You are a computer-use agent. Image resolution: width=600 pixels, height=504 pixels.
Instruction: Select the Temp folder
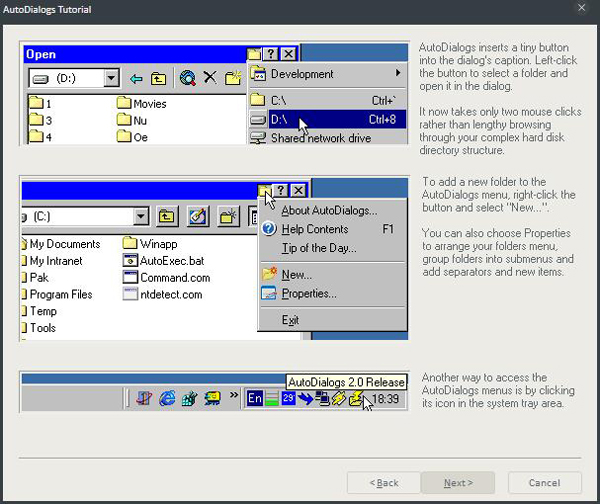coord(39,311)
